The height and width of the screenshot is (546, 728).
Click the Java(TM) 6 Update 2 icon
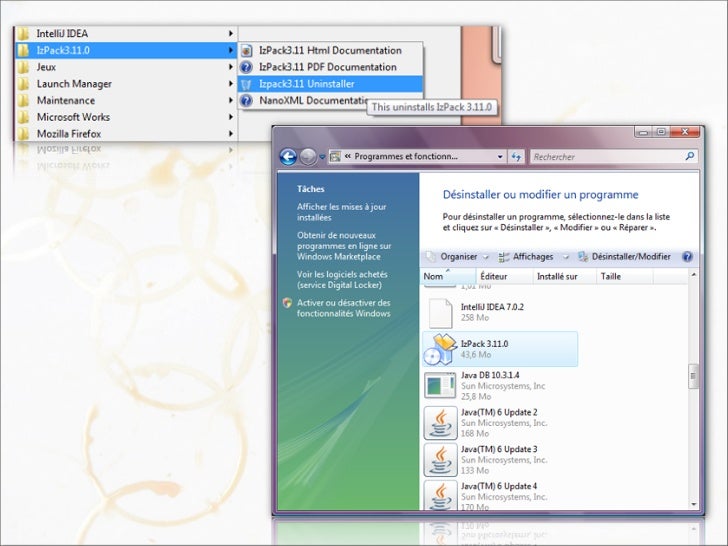coord(440,423)
